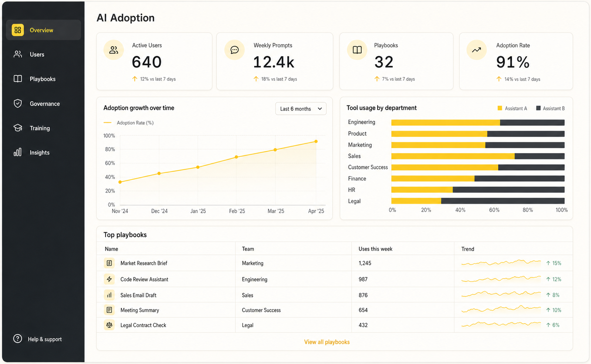Image resolution: width=591 pixels, height=364 pixels.
Task: Click the Active Users card people icon
Action: click(114, 50)
